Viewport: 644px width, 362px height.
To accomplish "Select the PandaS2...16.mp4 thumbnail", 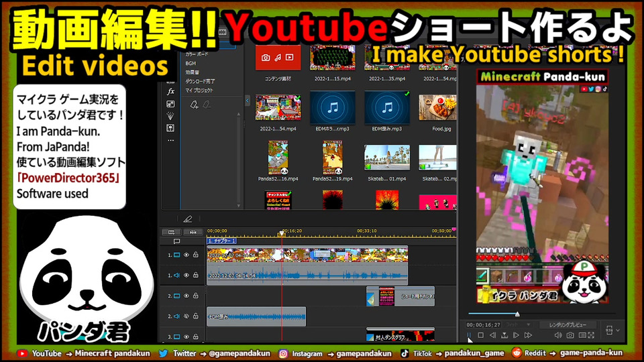I will point(278,158).
